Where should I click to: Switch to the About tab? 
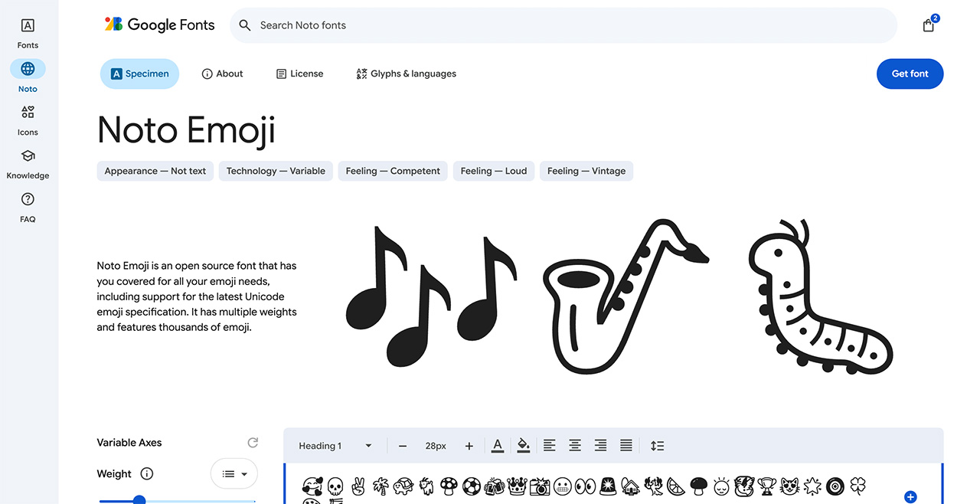pyautogui.click(x=222, y=74)
